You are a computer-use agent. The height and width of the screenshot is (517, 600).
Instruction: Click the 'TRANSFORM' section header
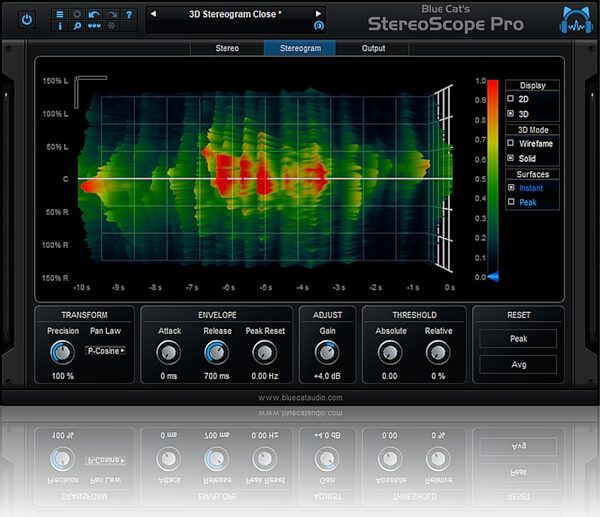[84, 315]
